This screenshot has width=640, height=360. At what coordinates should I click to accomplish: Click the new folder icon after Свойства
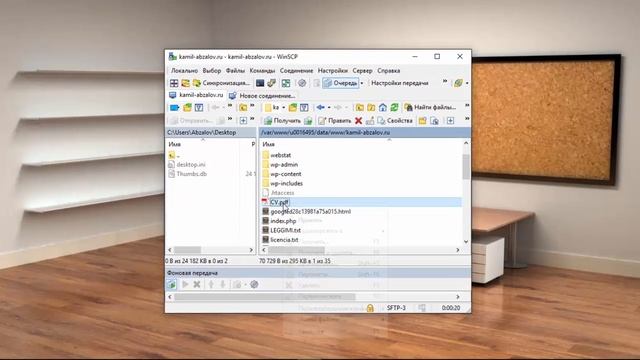pos(422,120)
